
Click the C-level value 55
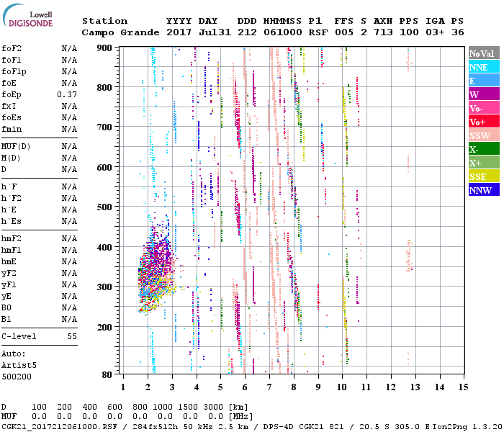72,336
